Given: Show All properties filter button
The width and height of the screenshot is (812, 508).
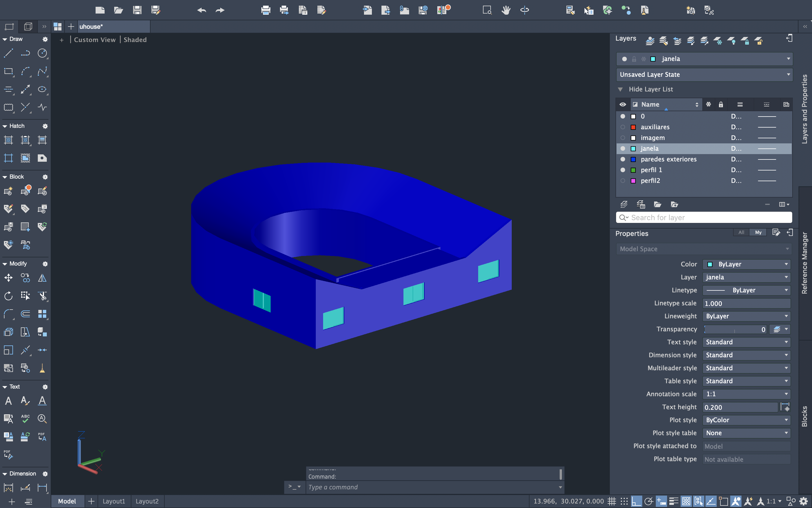Looking at the screenshot, I should tap(741, 232).
